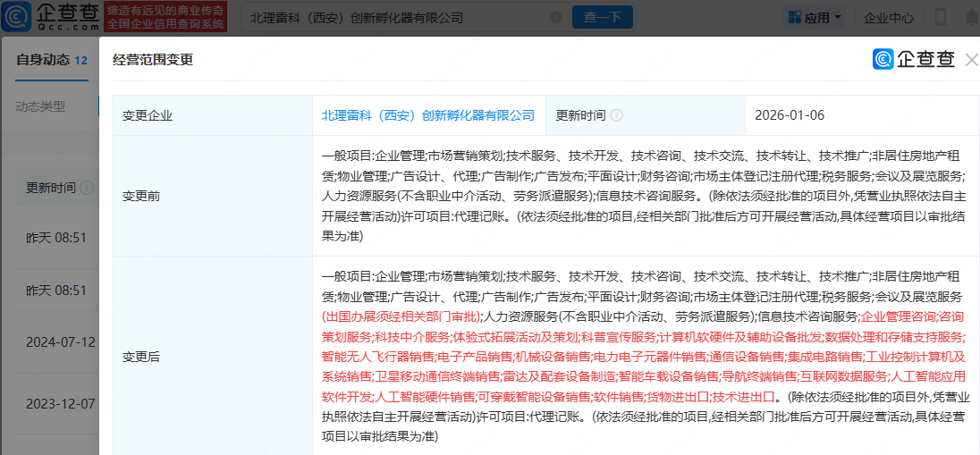Click the info icon next to left 更新时间 column
The height and width of the screenshot is (455, 980).
87,188
